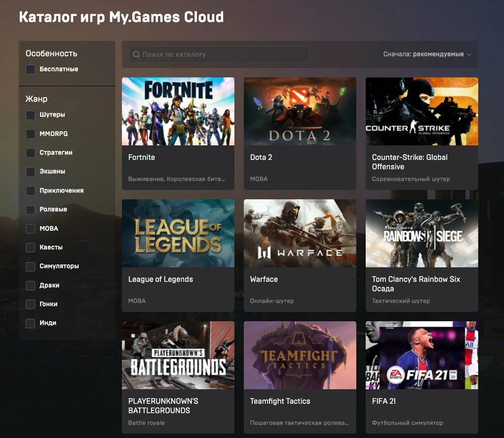Click the Fortnite game title

142,157
